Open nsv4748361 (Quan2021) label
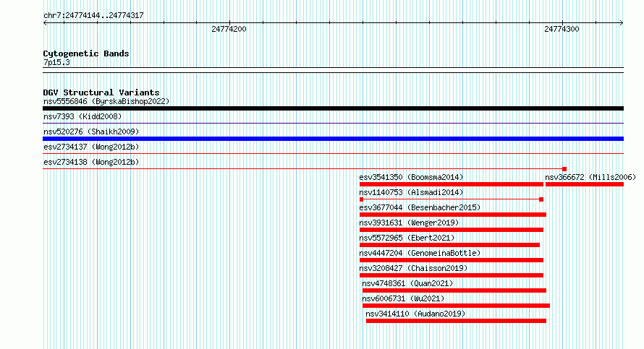 (x=407, y=283)
